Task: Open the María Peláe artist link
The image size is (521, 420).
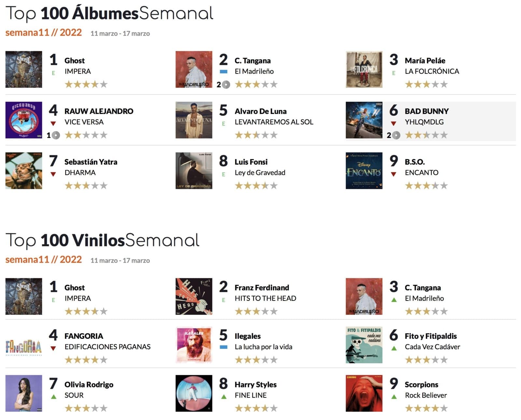Action: click(x=425, y=61)
